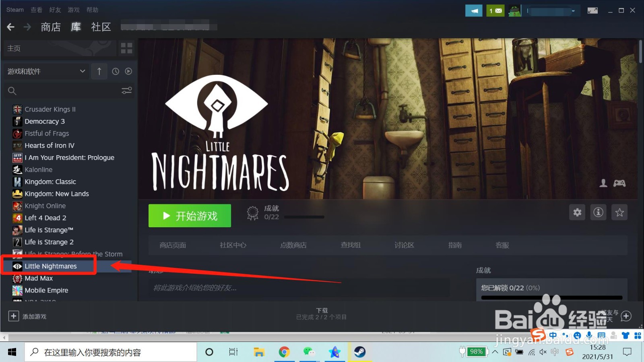Image resolution: width=644 pixels, height=362 pixels.
Task: Click the achievements badge icon
Action: click(x=252, y=213)
